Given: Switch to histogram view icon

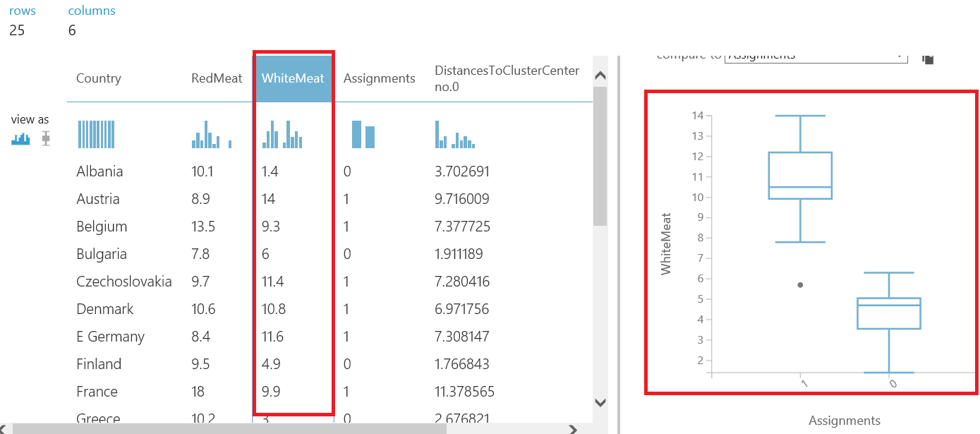Looking at the screenshot, I should pyautogui.click(x=20, y=138).
